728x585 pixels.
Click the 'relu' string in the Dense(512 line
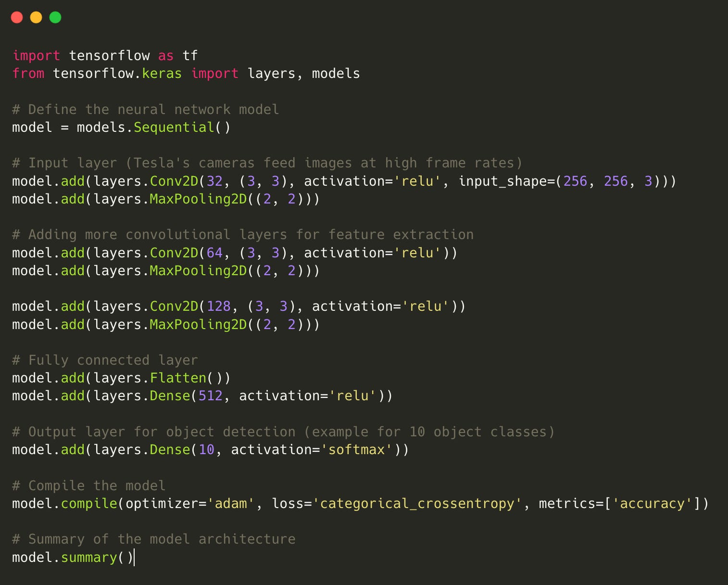(352, 396)
